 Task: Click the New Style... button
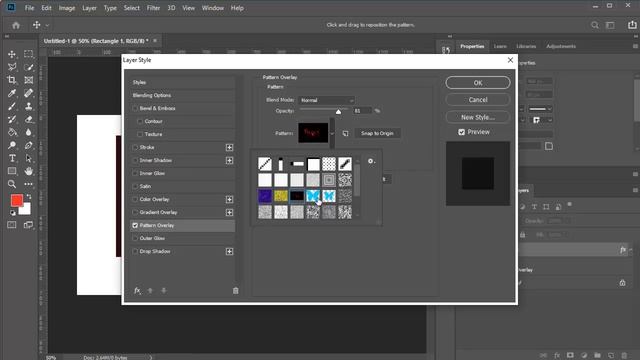click(x=478, y=117)
